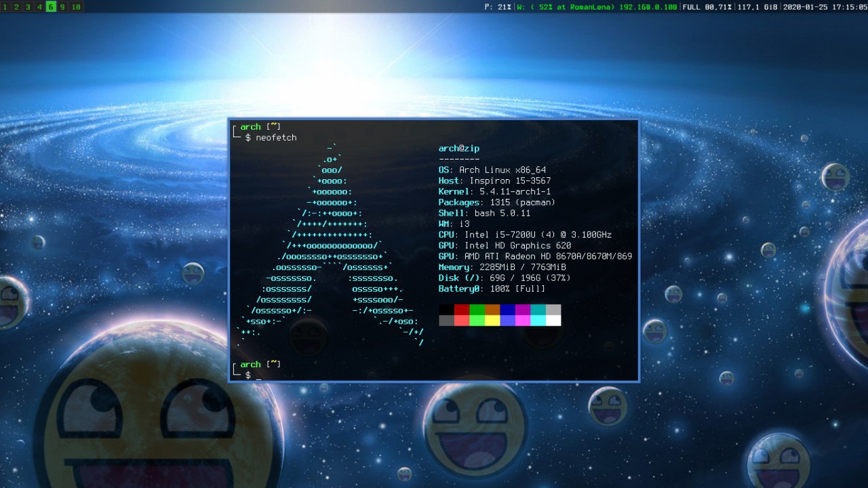Click the Arch Linux ASCII logo in terminal
Viewport: 868px width, 488px height.
pos(330,246)
